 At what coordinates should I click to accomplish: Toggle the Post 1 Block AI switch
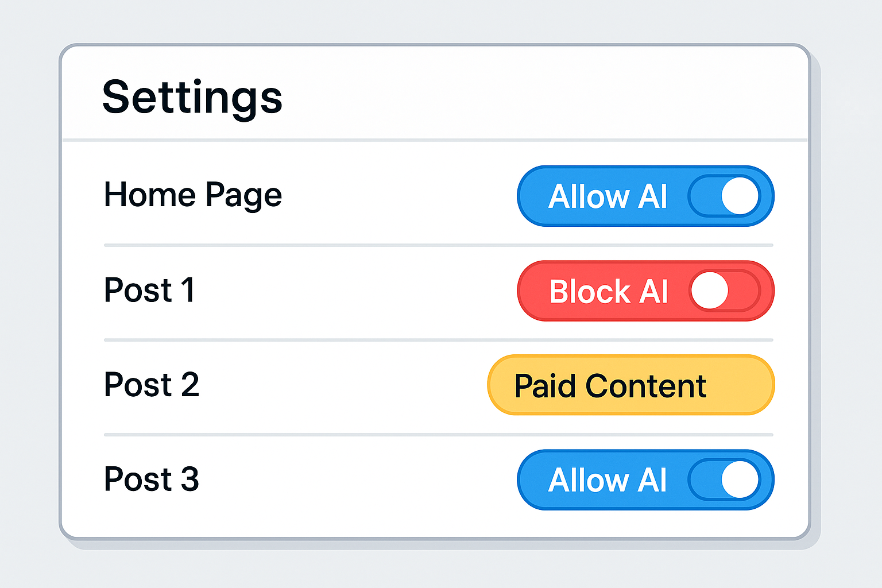[x=725, y=291]
